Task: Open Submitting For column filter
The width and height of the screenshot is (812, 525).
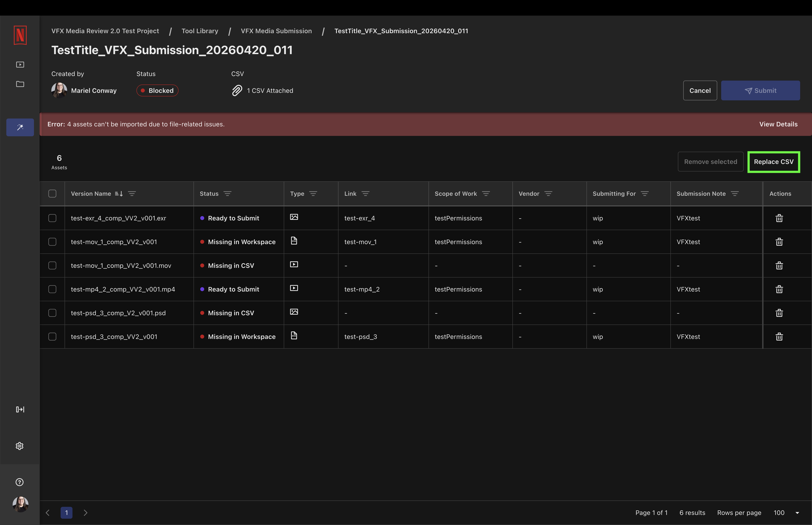Action: tap(645, 194)
